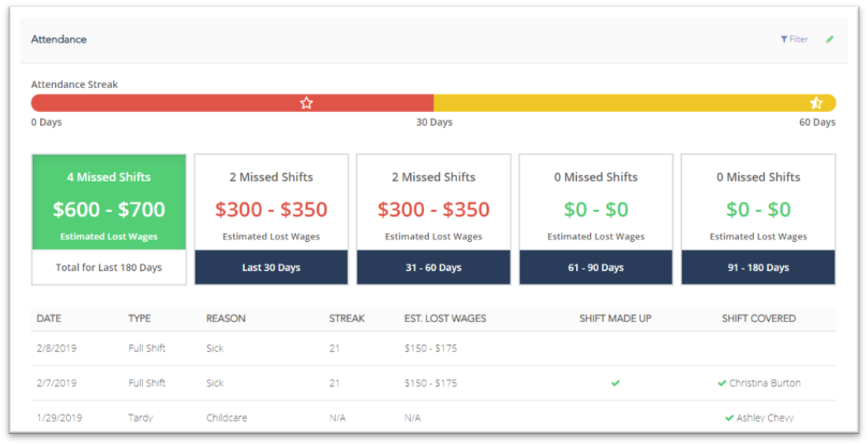Click the Shift Made Up checkmark for 2/7/2019
This screenshot has width=868, height=445.
pyautogui.click(x=615, y=384)
